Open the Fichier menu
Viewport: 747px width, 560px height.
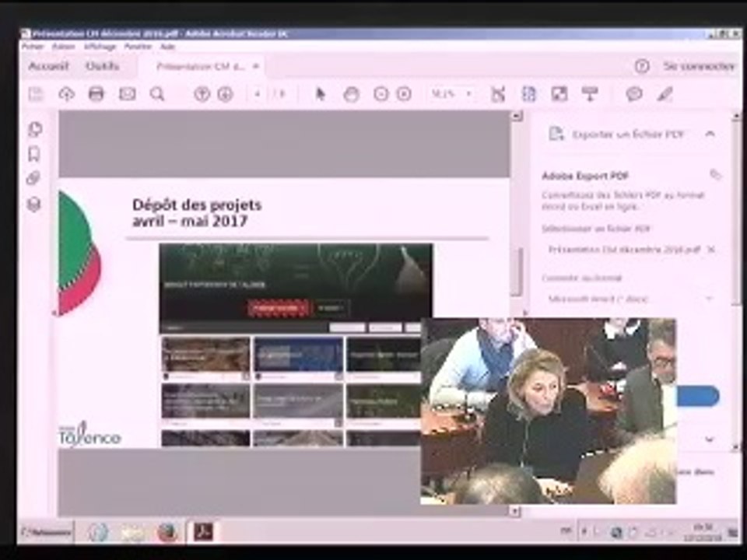pyautogui.click(x=33, y=46)
